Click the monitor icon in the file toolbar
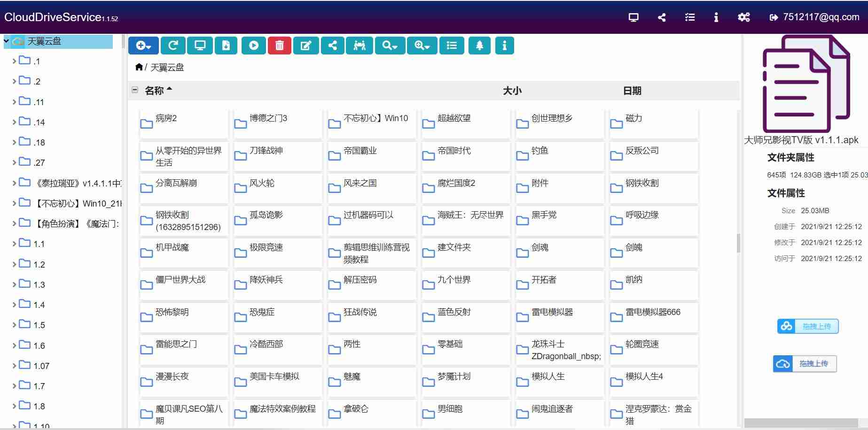868x430 pixels. 200,46
